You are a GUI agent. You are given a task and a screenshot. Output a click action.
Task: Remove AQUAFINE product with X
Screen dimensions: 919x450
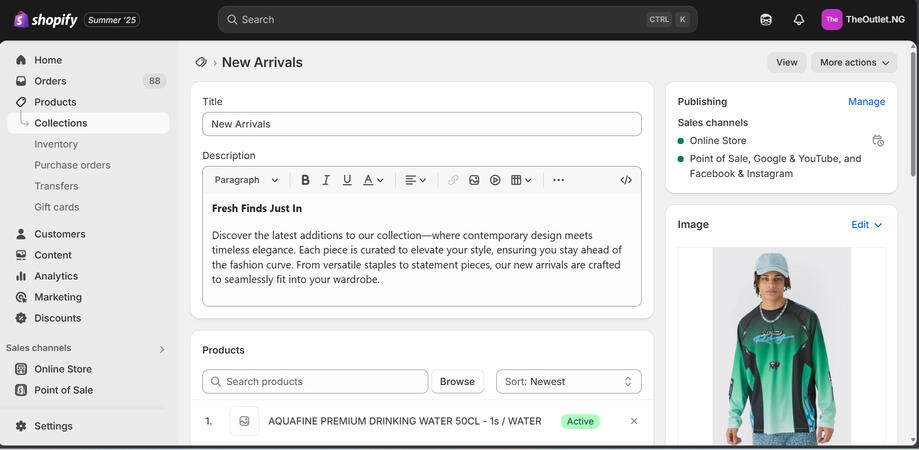click(x=634, y=421)
